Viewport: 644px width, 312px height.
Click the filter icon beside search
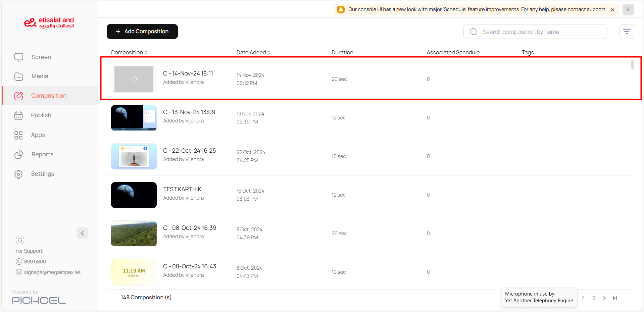point(627,32)
